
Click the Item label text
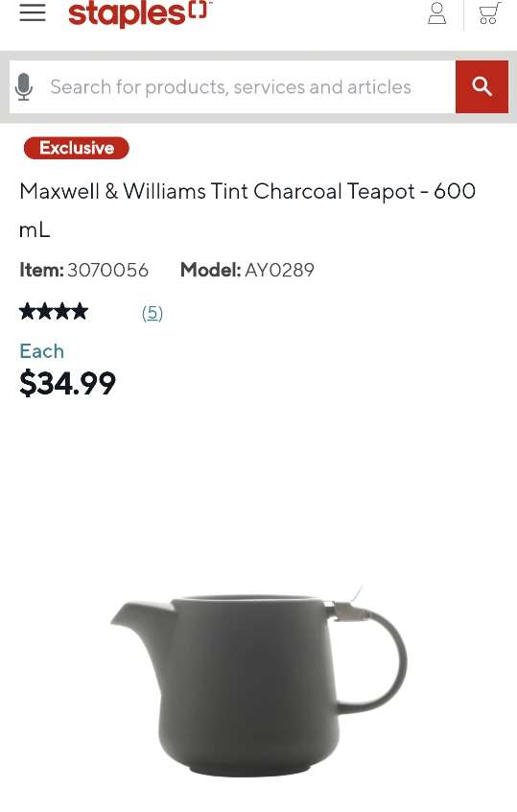click(41, 270)
